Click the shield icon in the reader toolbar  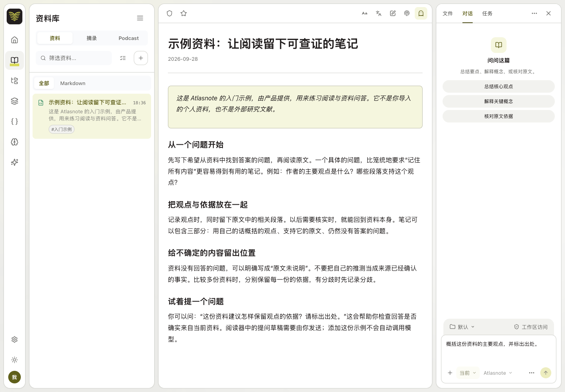pyautogui.click(x=169, y=13)
